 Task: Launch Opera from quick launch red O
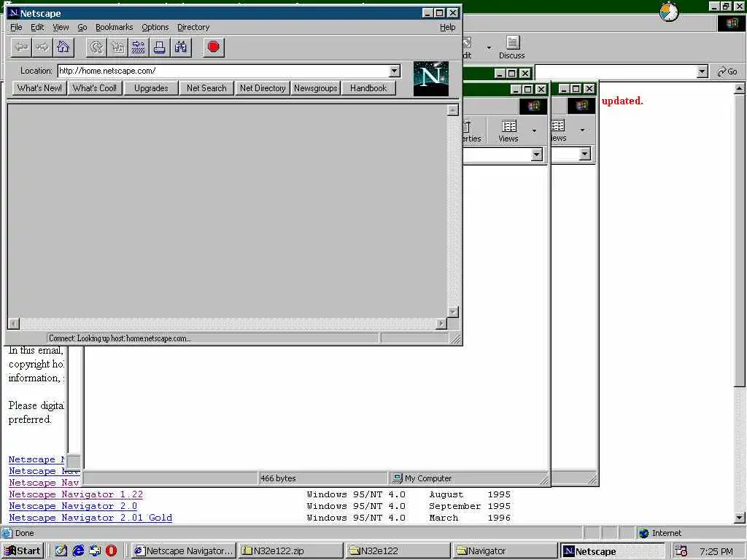coord(111,551)
